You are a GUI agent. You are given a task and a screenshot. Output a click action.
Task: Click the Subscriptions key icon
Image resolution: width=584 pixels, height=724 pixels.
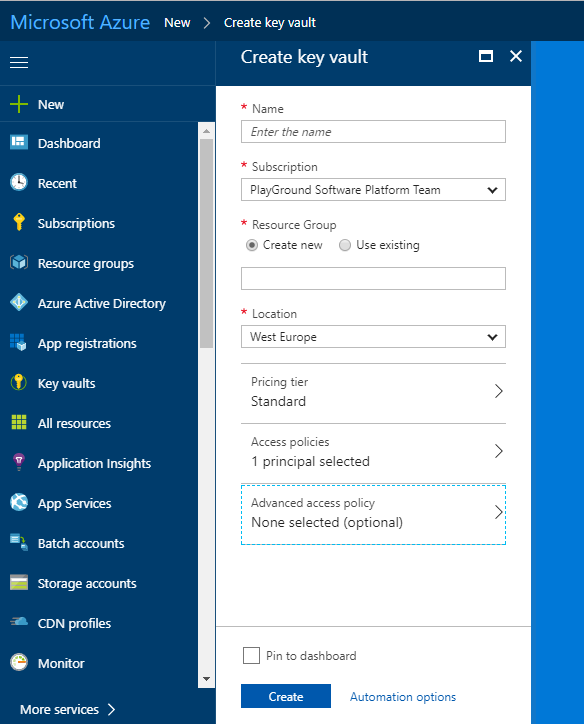coord(19,222)
